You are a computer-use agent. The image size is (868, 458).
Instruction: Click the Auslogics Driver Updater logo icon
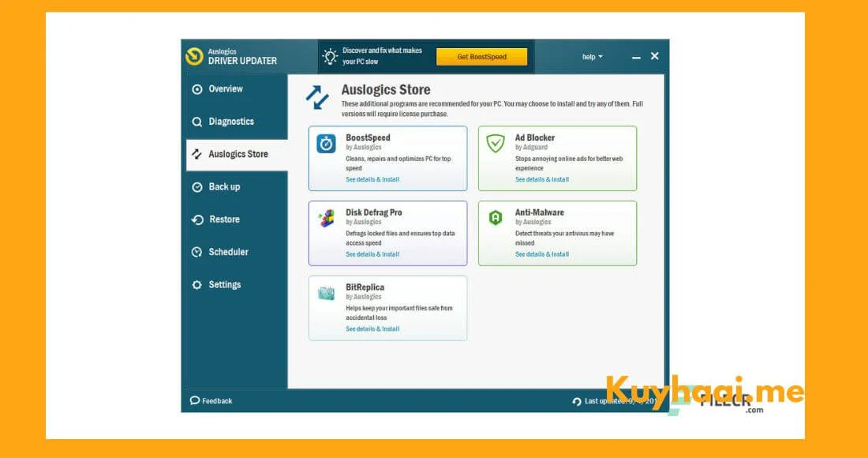[x=194, y=57]
